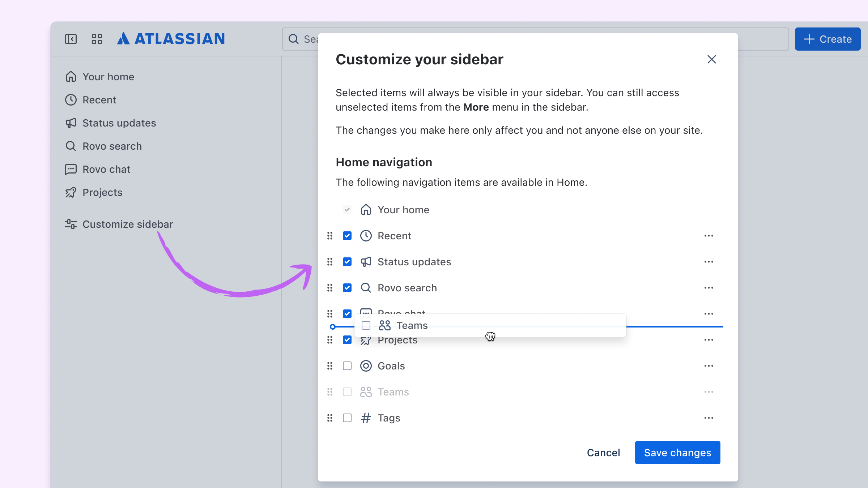
Task: Check the Teams checkbox being dragged
Action: 366,325
